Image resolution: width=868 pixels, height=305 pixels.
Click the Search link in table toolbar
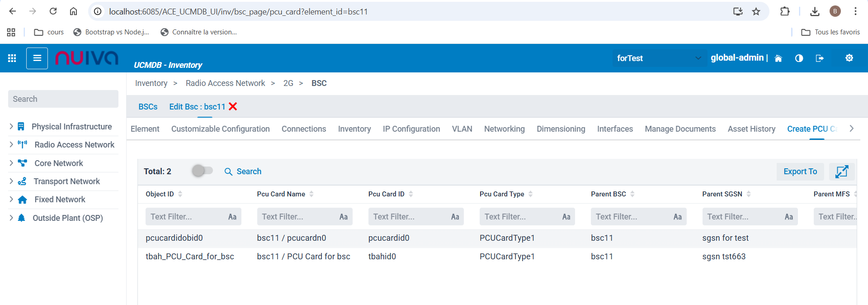tap(243, 172)
